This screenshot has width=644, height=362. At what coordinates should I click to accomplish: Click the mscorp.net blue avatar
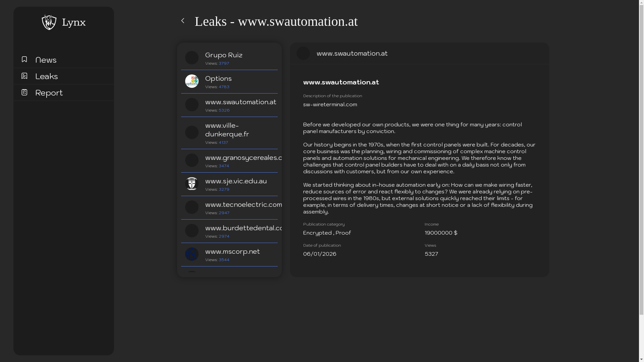tap(192, 254)
